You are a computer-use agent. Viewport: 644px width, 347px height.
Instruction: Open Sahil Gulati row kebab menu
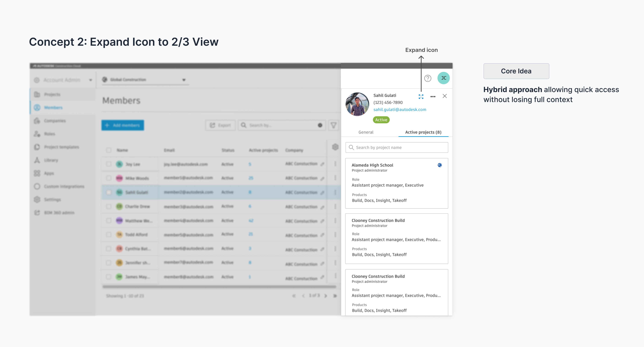click(x=335, y=192)
